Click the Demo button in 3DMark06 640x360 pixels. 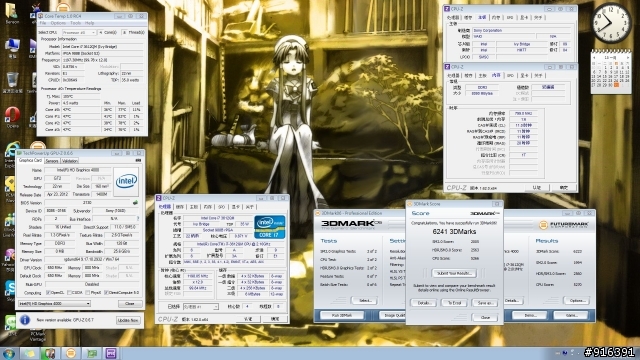[x=530, y=315]
